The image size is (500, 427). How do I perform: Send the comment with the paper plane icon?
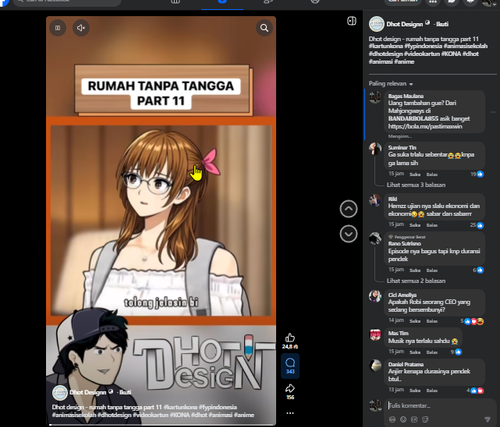pyautogui.click(x=487, y=419)
